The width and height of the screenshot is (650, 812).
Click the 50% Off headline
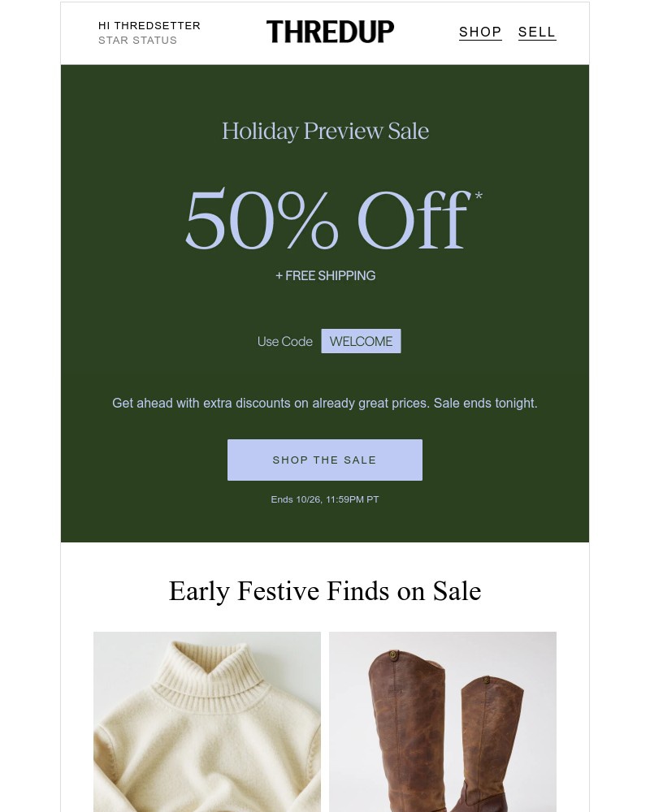[325, 218]
